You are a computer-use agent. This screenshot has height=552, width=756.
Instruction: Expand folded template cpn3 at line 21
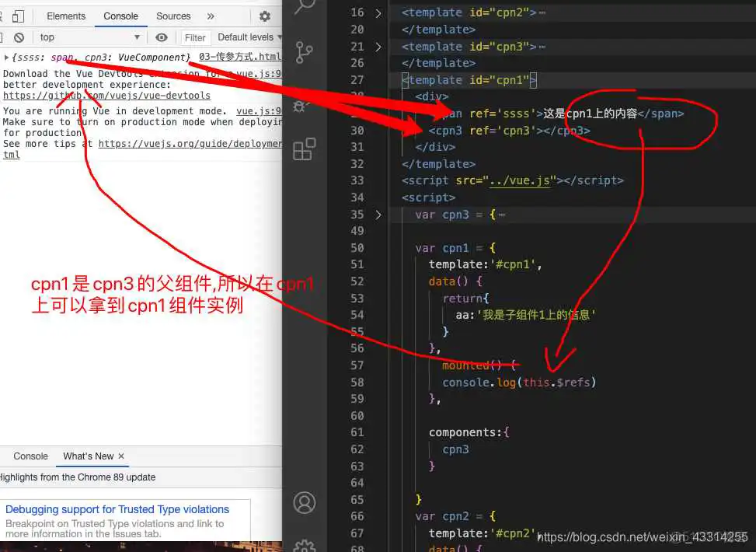click(x=378, y=47)
